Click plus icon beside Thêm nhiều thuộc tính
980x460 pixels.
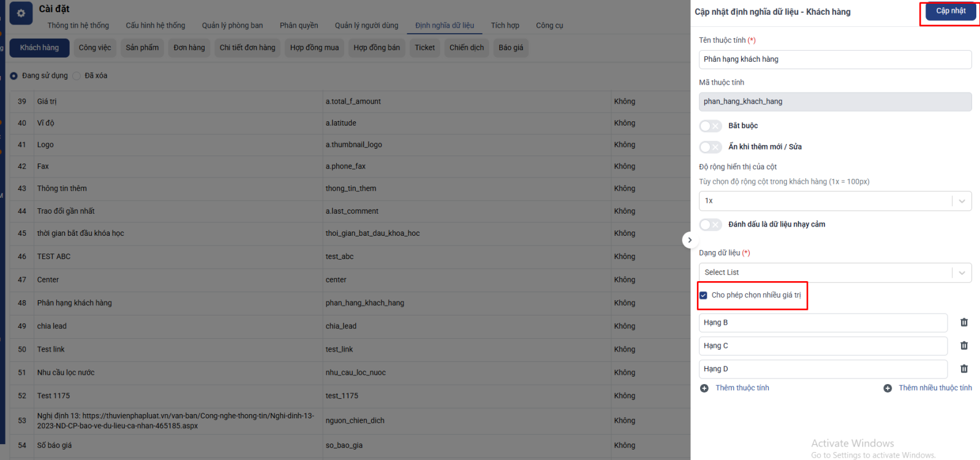[x=888, y=388]
